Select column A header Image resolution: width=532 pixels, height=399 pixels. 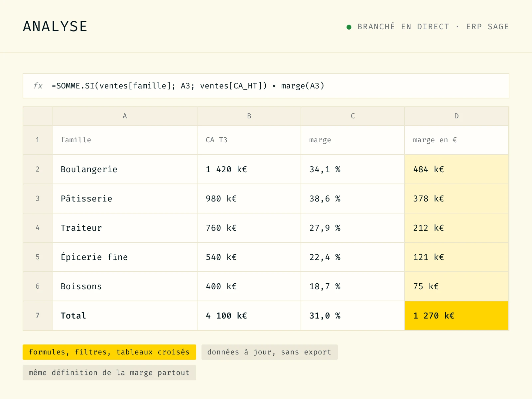coord(125,116)
